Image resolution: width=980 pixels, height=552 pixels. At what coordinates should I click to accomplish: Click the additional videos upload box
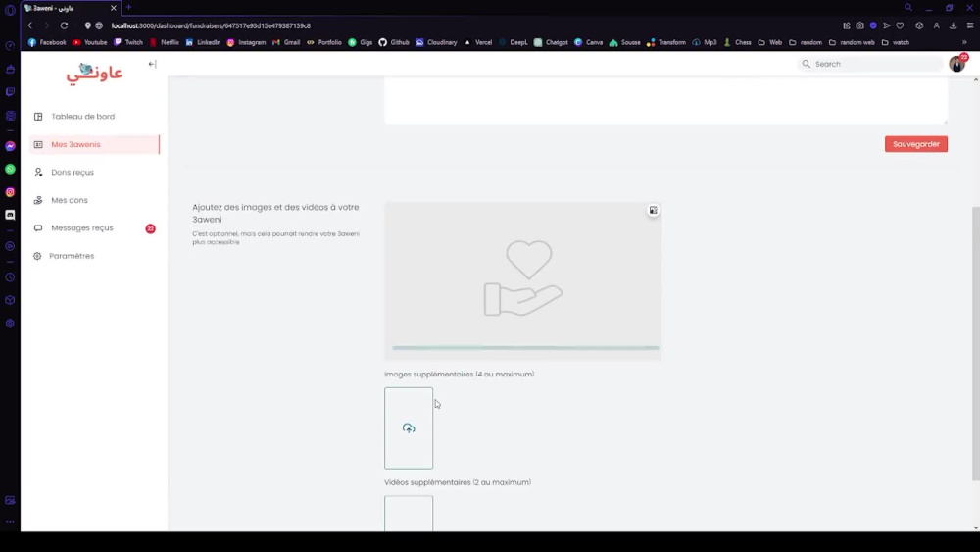pyautogui.click(x=408, y=514)
